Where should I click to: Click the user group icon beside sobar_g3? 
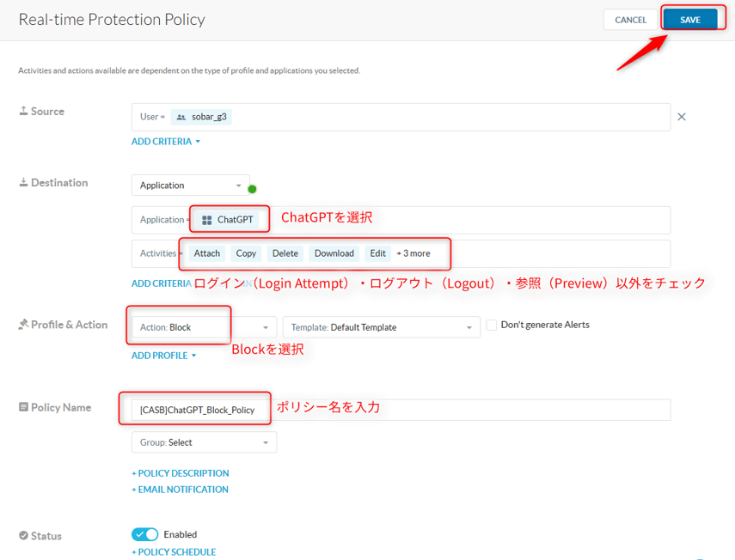click(x=181, y=117)
